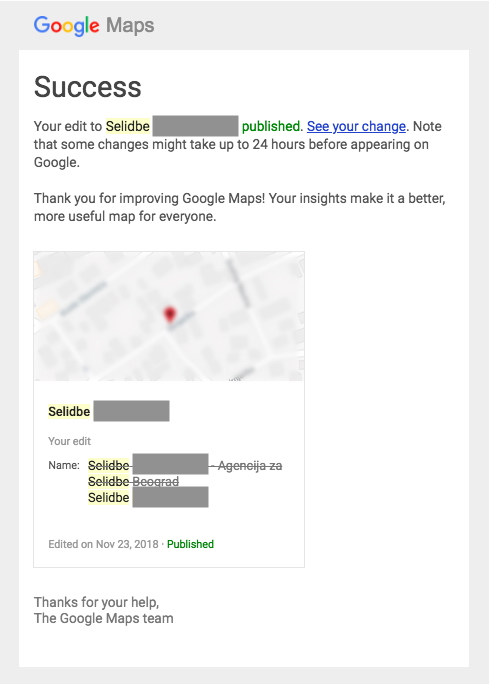Click the Thanks for your help line
Screen dimensions: 489x684
(x=96, y=602)
